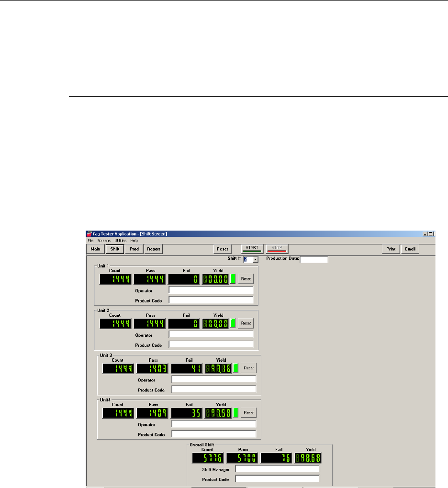Click the Unit 2 Fail display
The width and height of the screenshot is (448, 488).
184,324
